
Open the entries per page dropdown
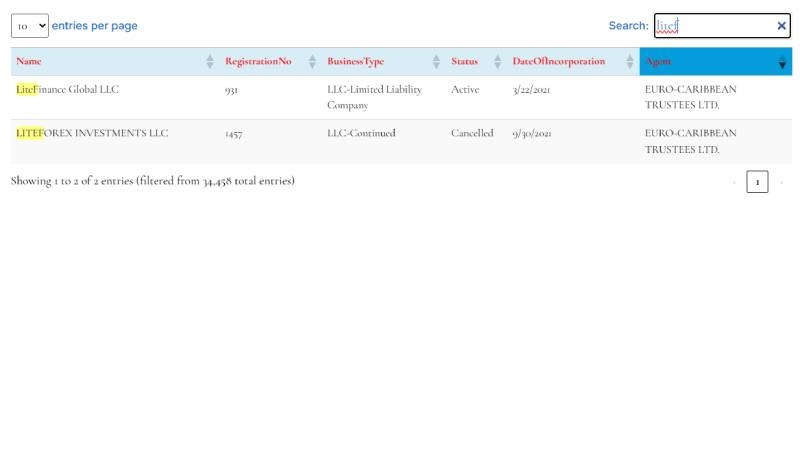[29, 26]
